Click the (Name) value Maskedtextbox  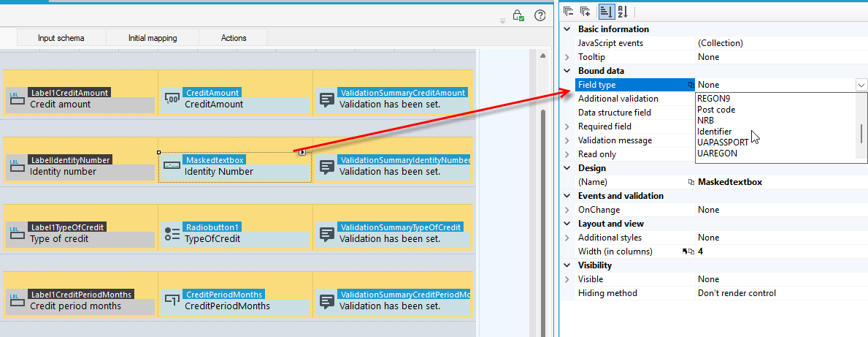[730, 182]
